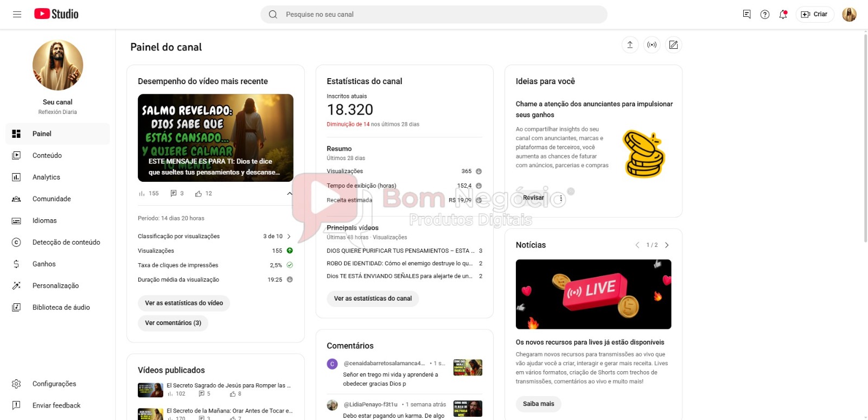868x420 pixels.
Task: Click subscriber count 18.320
Action: click(350, 110)
